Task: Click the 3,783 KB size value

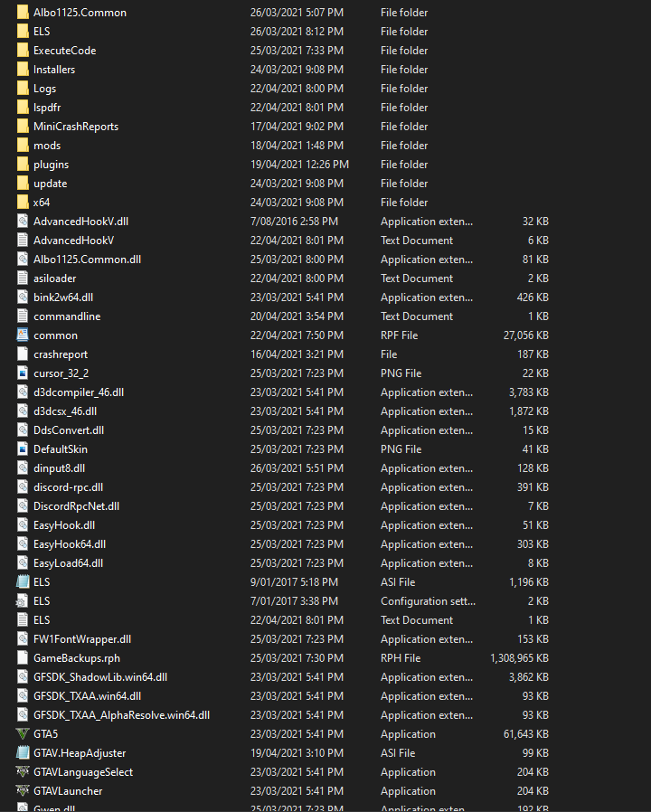Action: pyautogui.click(x=529, y=392)
